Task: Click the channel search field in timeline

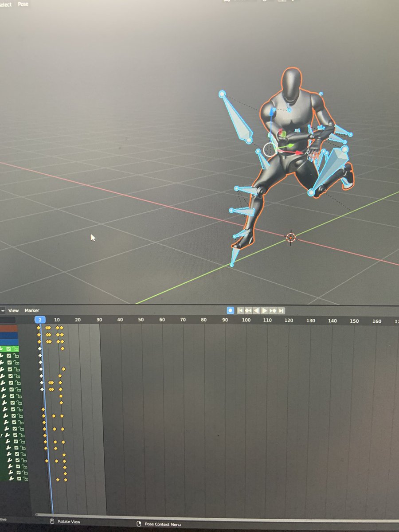Action: tap(8, 319)
